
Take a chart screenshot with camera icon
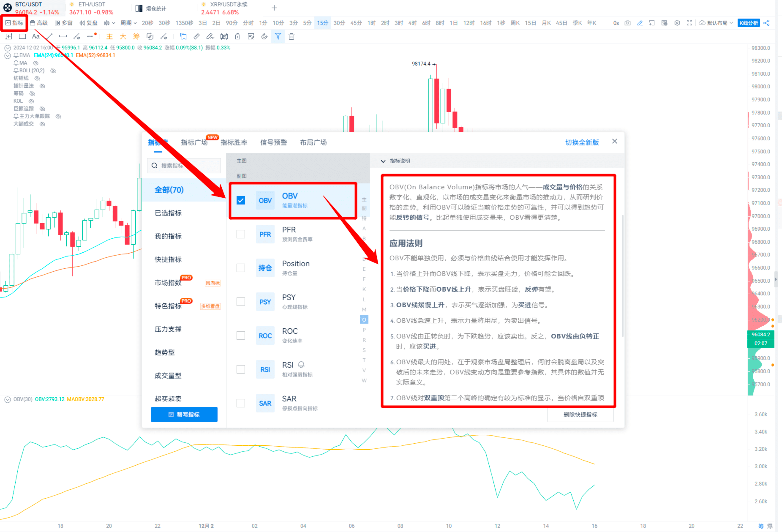pos(628,23)
